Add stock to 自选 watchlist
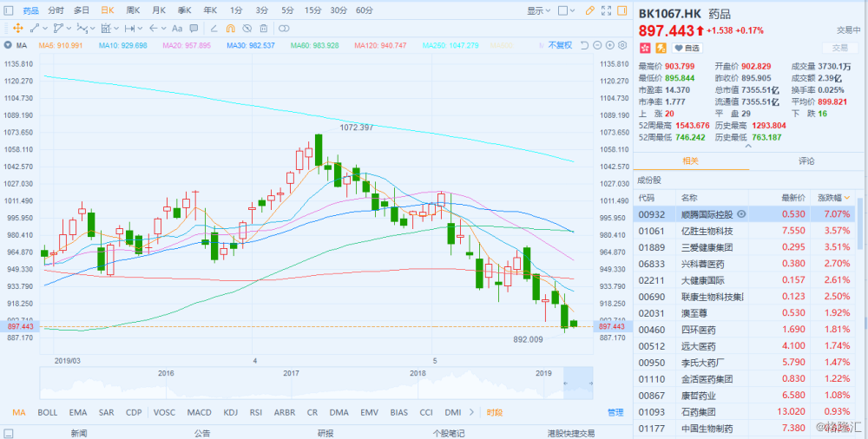The height and width of the screenshot is (439, 868). 687,48
